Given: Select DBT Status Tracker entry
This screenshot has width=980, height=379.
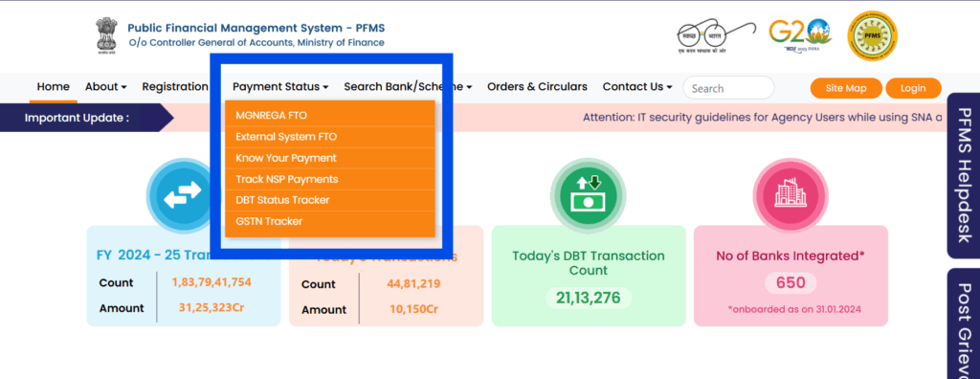Looking at the screenshot, I should (330, 201).
